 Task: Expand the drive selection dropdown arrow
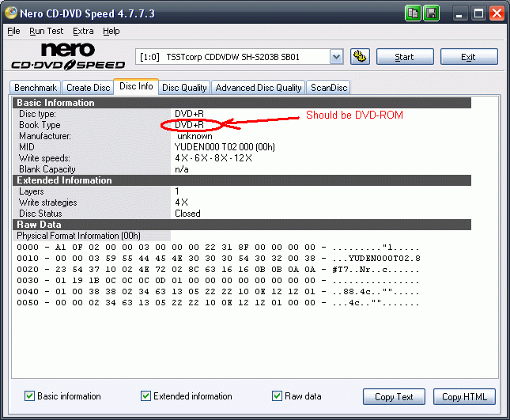[336, 57]
